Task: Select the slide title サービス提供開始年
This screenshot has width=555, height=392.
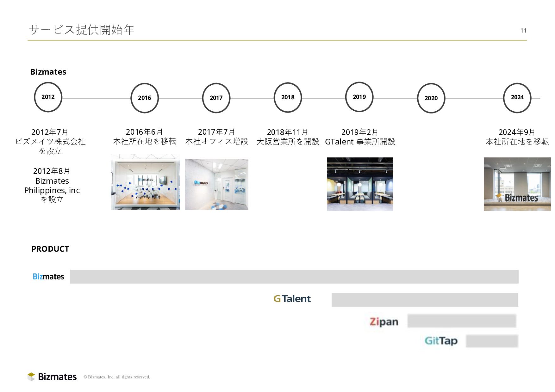Action: pyautogui.click(x=82, y=30)
